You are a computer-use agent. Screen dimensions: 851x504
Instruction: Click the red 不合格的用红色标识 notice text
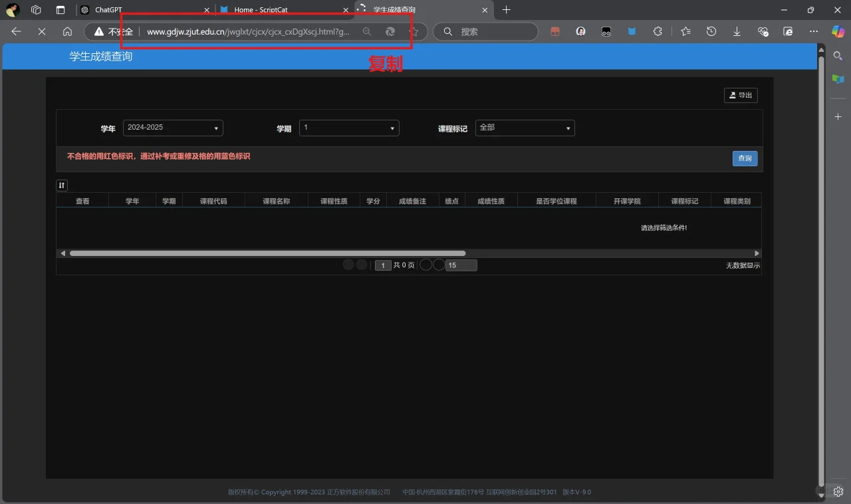[x=159, y=156]
